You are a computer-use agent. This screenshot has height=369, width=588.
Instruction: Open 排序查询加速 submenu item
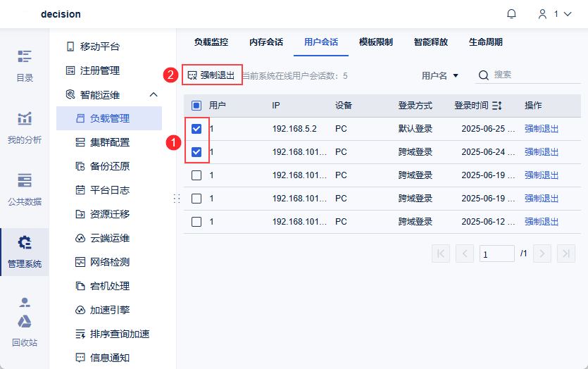113,334
